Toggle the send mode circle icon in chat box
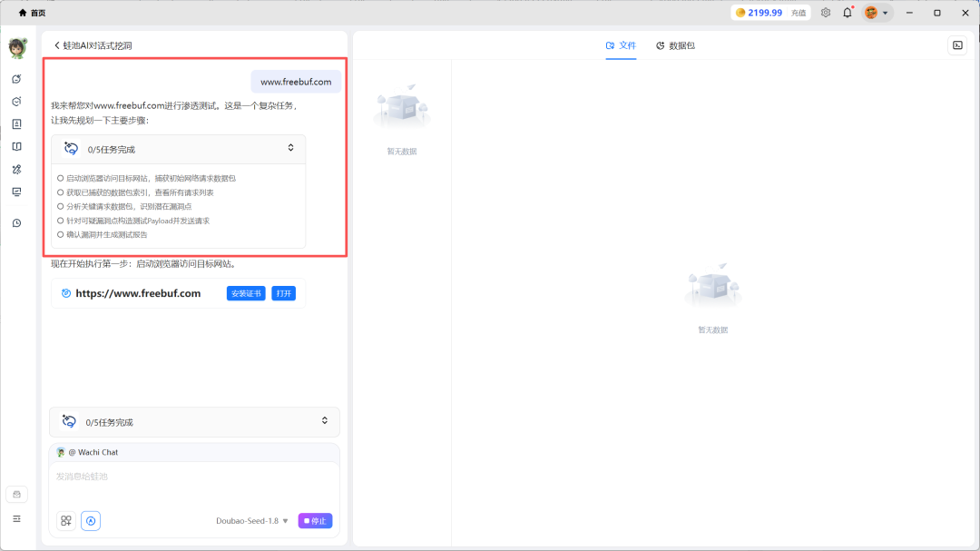980x551 pixels. (91, 520)
